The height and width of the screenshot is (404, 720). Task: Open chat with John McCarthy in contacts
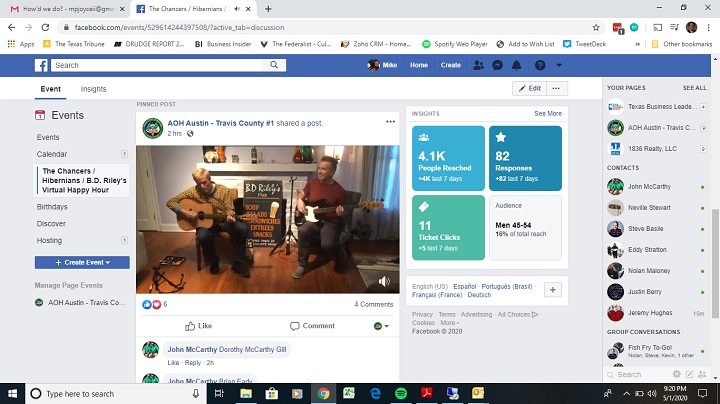650,187
